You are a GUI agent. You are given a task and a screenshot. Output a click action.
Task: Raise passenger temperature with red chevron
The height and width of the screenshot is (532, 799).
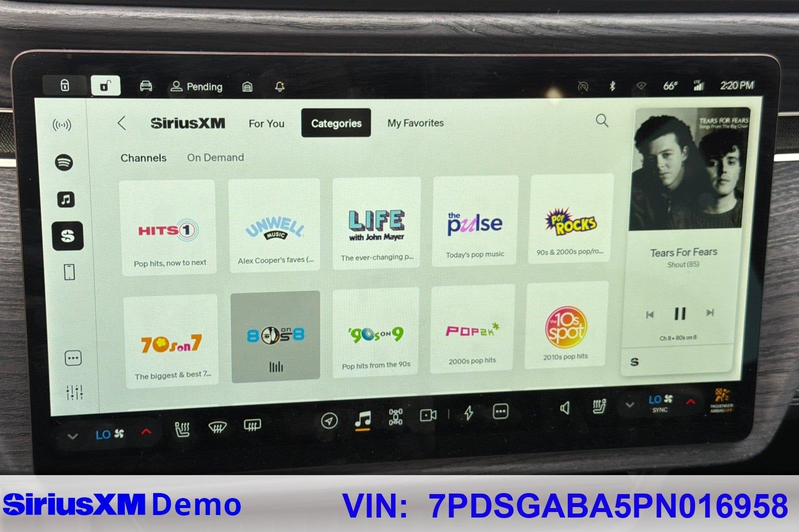(x=691, y=402)
